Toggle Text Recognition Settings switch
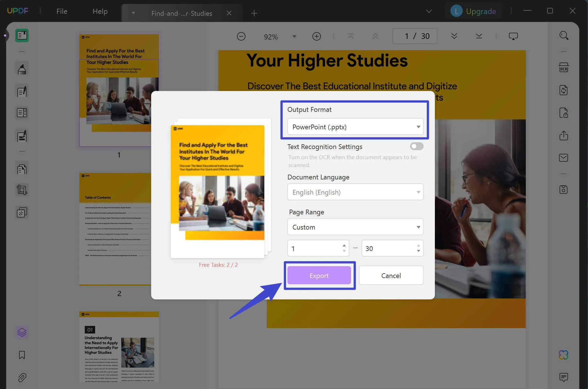This screenshot has height=389, width=588. 417,146
